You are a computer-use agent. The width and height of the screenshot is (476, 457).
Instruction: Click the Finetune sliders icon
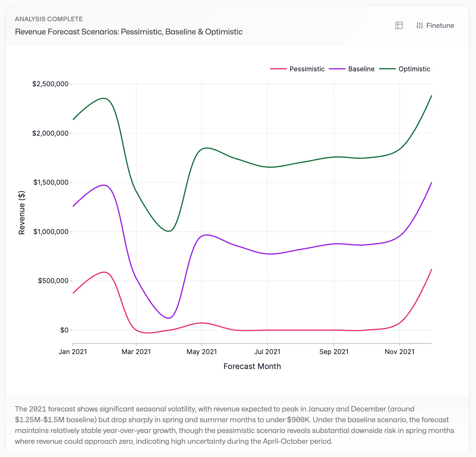point(420,25)
